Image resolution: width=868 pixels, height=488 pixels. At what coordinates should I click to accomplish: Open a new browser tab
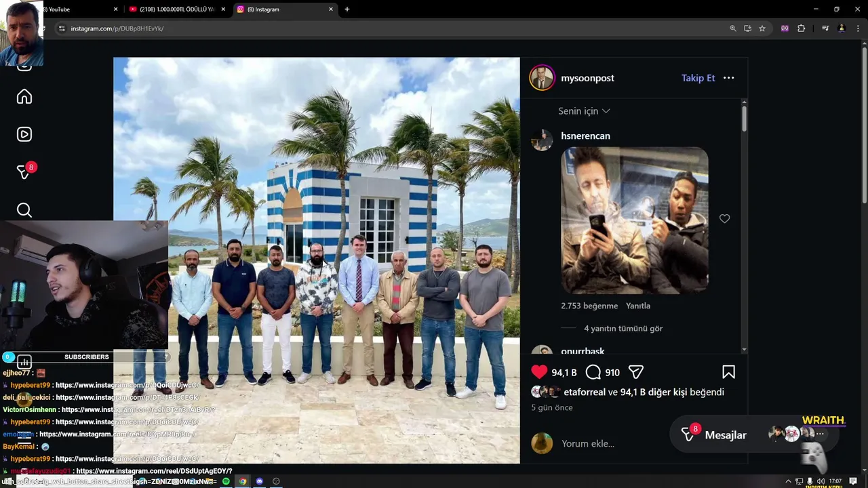point(347,9)
